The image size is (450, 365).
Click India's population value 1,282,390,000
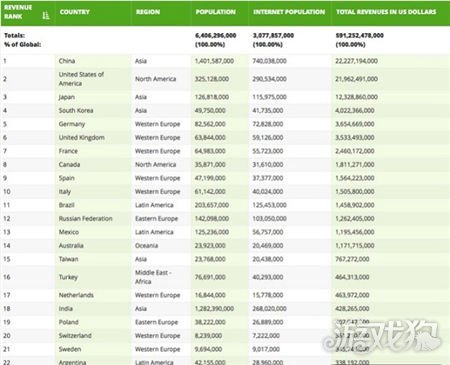point(214,309)
